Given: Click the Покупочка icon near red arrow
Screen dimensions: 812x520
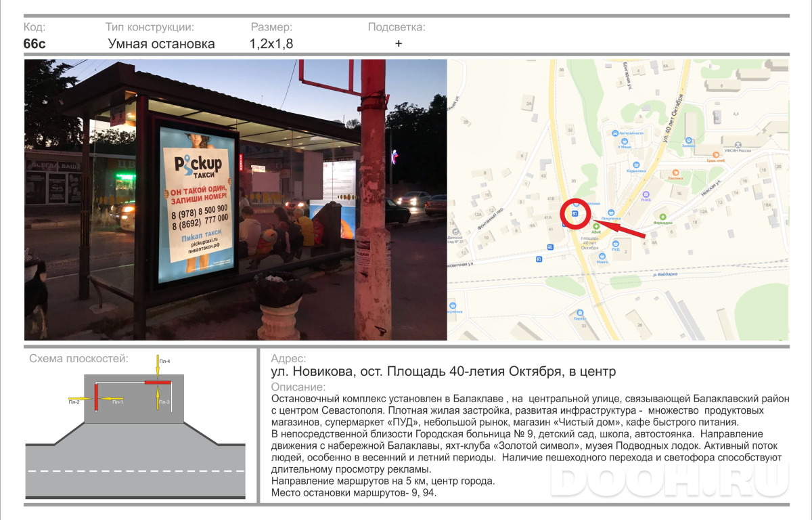Looking at the screenshot, I should point(611,212).
